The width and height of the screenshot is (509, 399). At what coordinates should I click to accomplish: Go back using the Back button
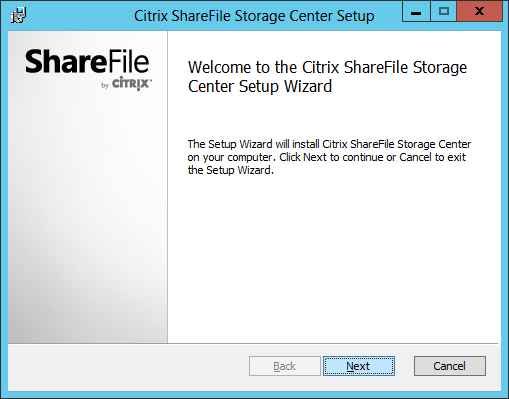285,366
